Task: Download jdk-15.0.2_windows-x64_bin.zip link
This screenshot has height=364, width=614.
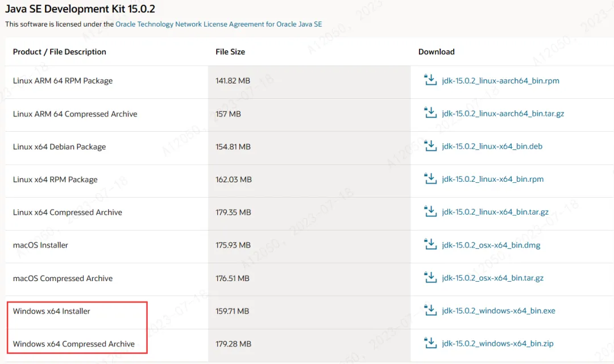Action: coord(497,344)
